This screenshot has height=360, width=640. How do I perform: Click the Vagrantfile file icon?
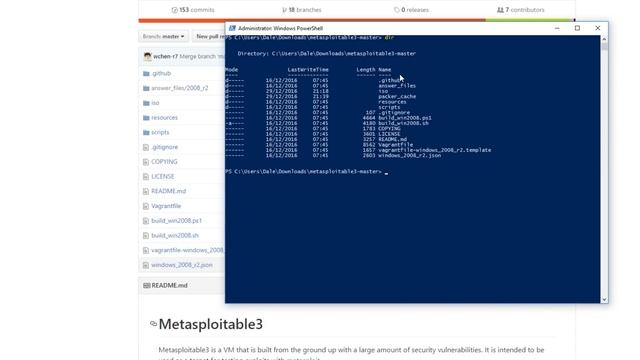(146, 206)
